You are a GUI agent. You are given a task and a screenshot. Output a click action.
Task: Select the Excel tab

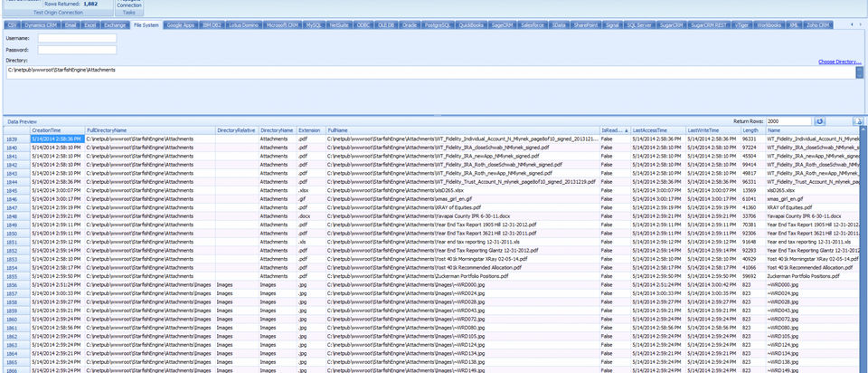tap(90, 25)
